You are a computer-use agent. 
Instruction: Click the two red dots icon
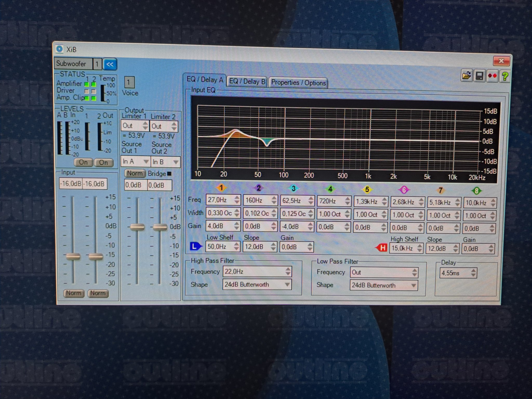click(x=492, y=76)
